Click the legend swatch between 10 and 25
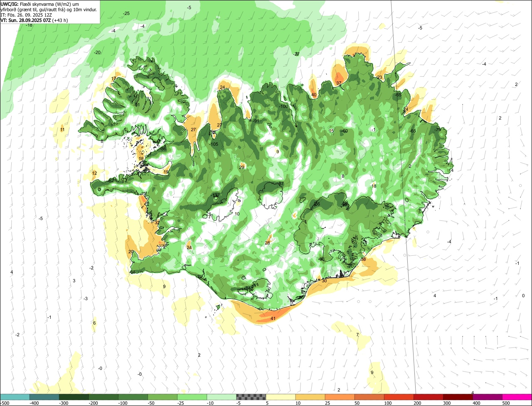Image resolution: width=532 pixels, height=406 pixels. [310, 397]
